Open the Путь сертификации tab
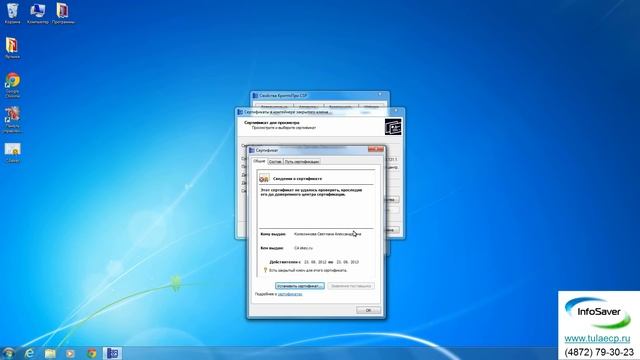 click(x=302, y=162)
